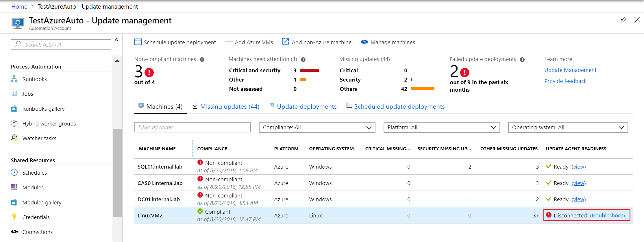Screen dimensions: 644x242
Task: Click the Manage machines icon
Action: 364,42
